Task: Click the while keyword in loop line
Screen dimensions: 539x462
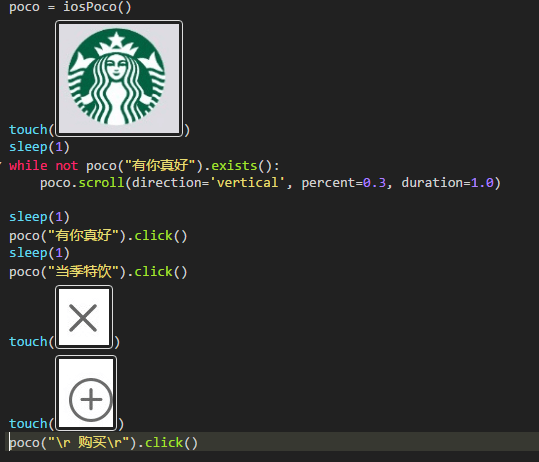Action: (x=28, y=166)
